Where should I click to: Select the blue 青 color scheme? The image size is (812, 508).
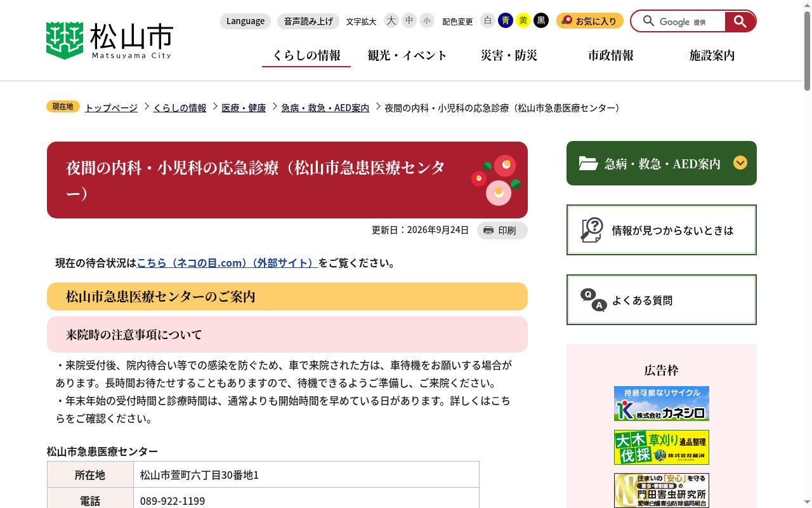click(x=506, y=21)
